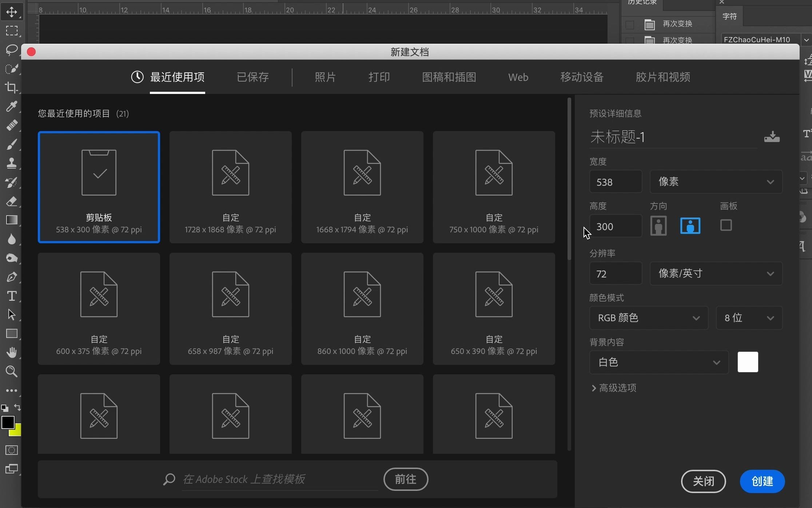Select the Rectangular Marquee tool
This screenshot has height=508, width=812.
[11, 31]
